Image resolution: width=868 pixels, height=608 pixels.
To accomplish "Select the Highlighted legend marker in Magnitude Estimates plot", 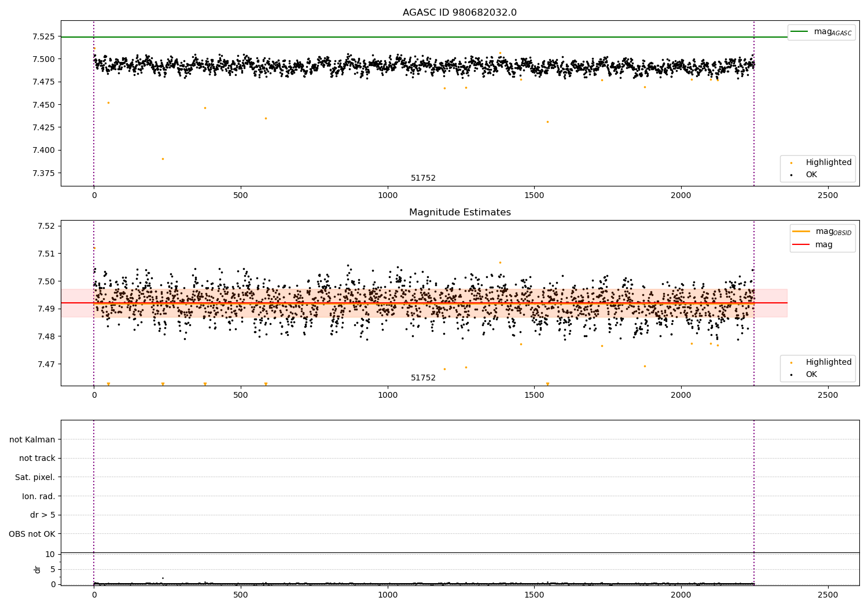I will (791, 362).
